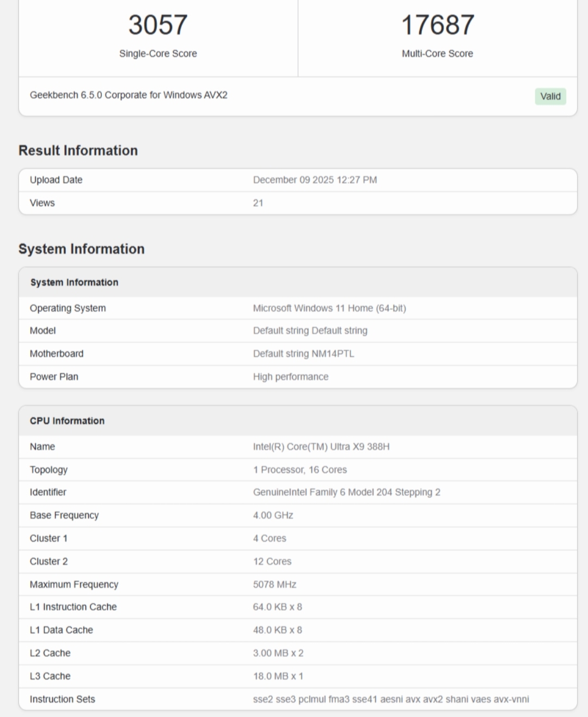This screenshot has height=717, width=588.
Task: Click the Views row showing 21
Action: point(298,203)
